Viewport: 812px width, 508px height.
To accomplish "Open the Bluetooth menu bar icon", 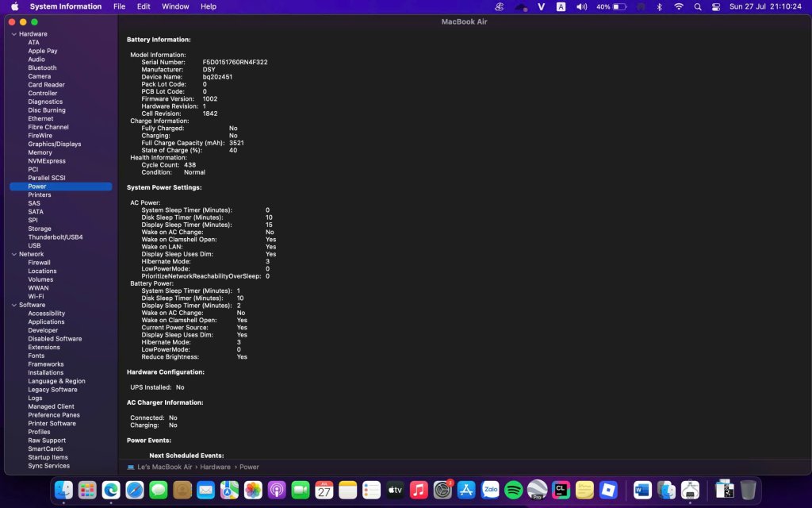I will click(x=659, y=6).
